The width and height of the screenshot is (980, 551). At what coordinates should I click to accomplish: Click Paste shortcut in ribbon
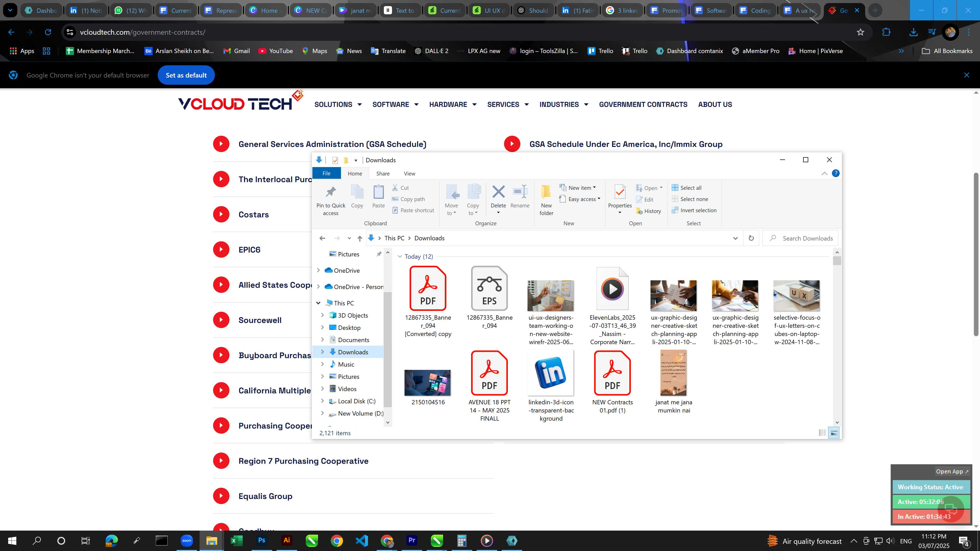(x=413, y=210)
